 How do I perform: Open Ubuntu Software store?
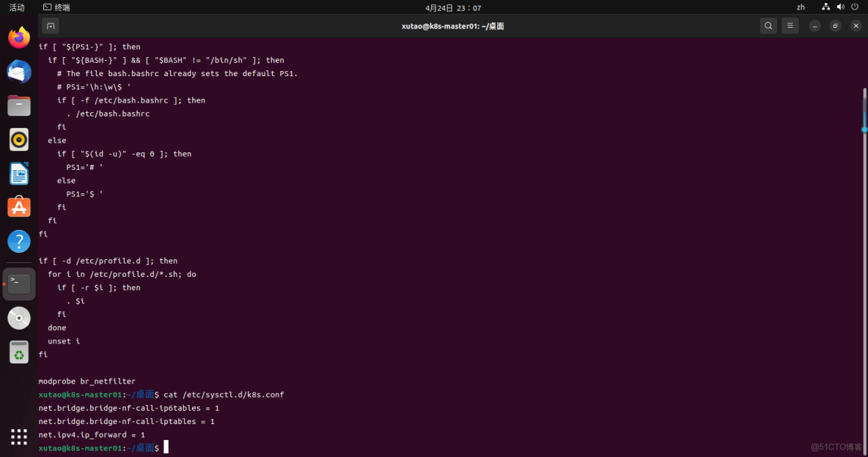[19, 207]
